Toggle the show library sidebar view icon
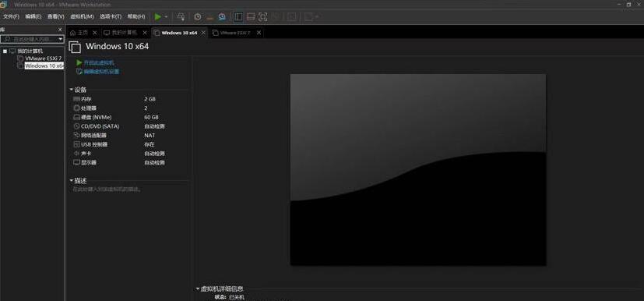 [x=238, y=17]
